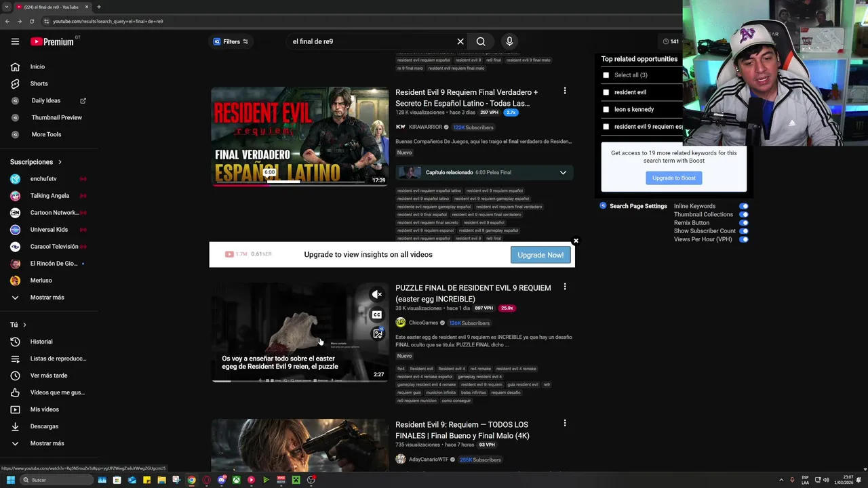Expand the Tú section arrow

(24, 325)
